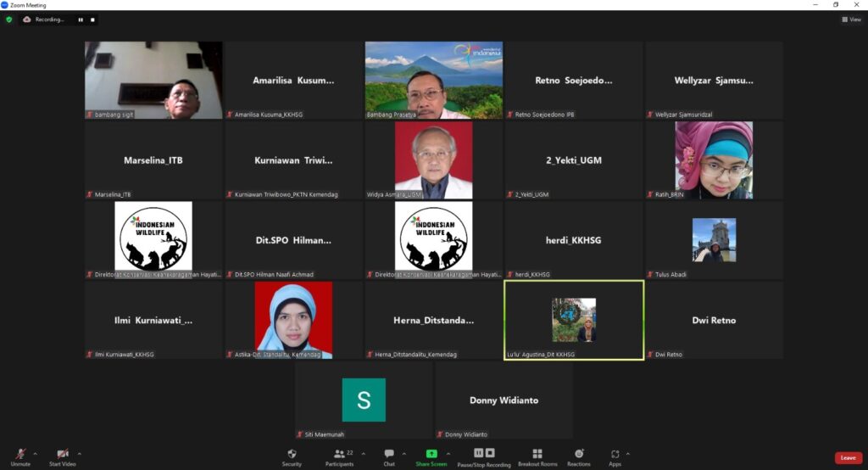Expand the arrow next to Participants
868x470 pixels.
[364, 454]
